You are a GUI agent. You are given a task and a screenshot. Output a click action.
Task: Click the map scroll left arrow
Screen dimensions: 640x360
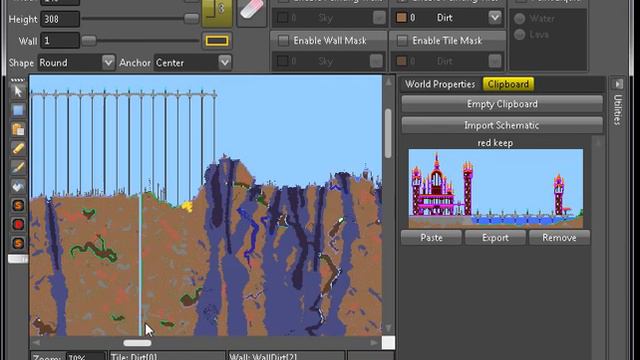(x=36, y=343)
